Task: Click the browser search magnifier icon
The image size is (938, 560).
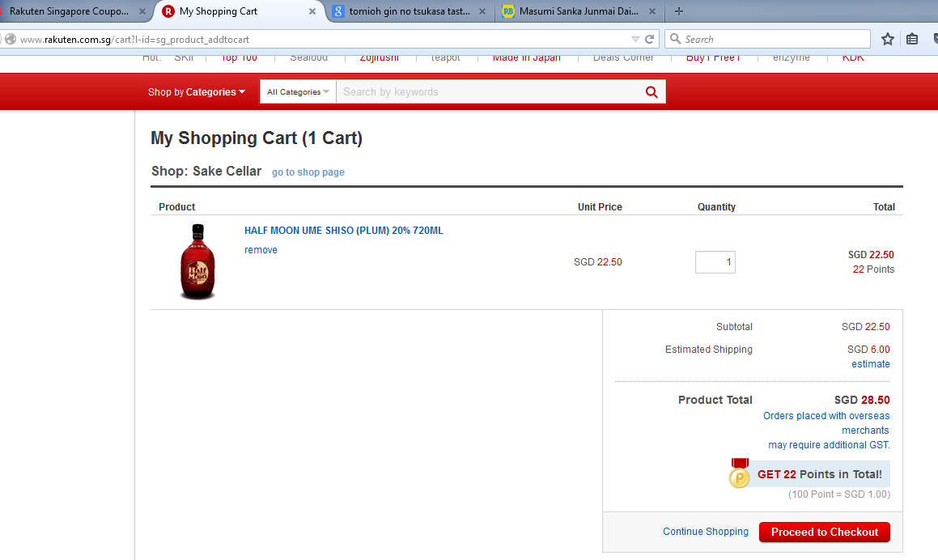Action: [x=676, y=39]
